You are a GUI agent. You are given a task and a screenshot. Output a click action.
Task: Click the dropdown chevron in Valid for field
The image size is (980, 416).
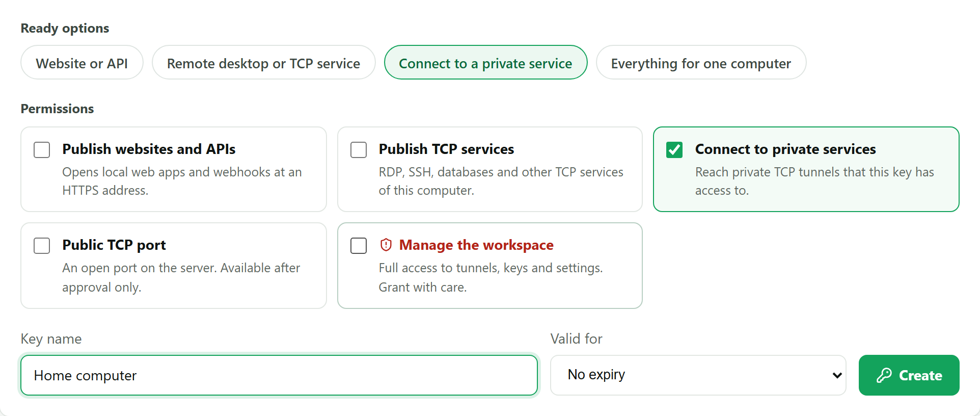click(837, 375)
